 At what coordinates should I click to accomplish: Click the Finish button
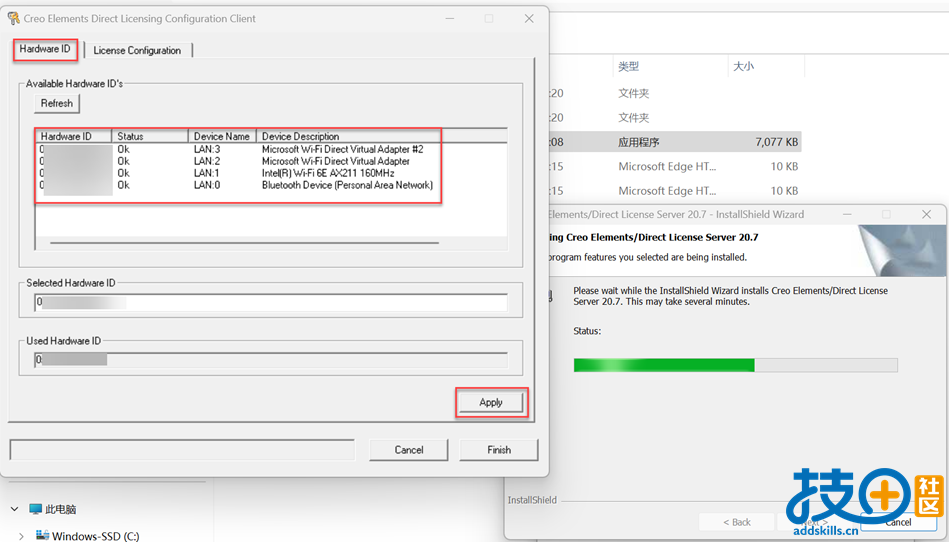(x=499, y=450)
